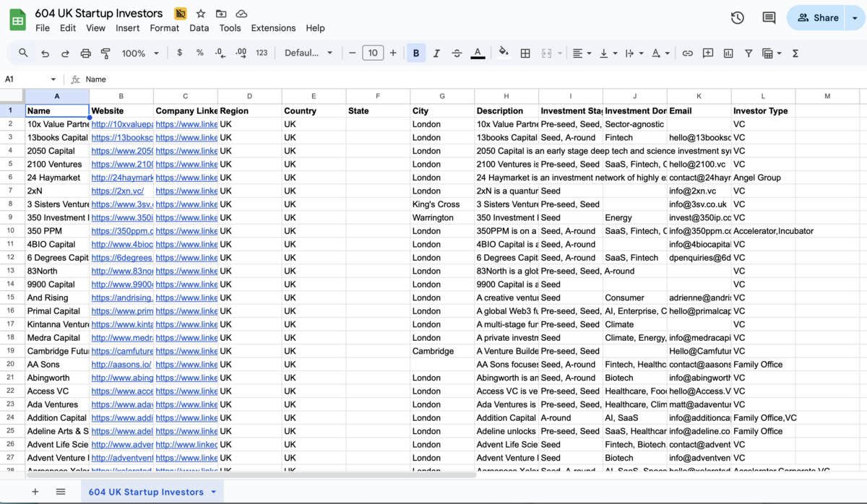Click the print icon in toolbar

pos(85,53)
